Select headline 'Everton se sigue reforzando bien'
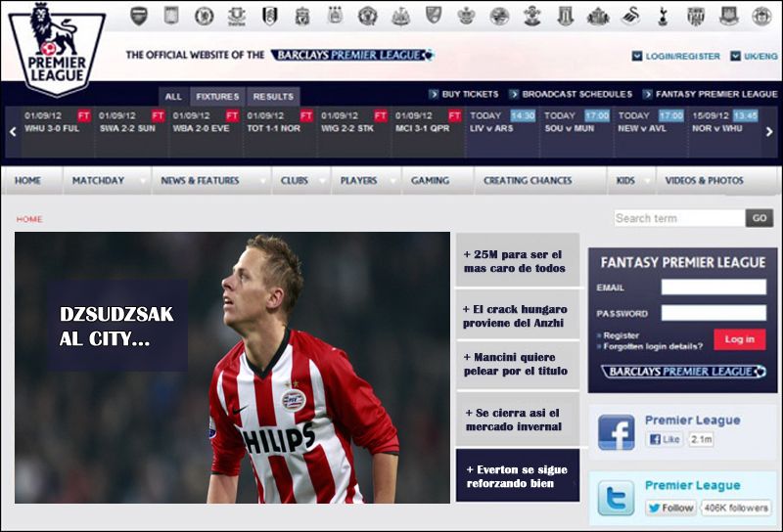783x532 pixels. coord(518,475)
